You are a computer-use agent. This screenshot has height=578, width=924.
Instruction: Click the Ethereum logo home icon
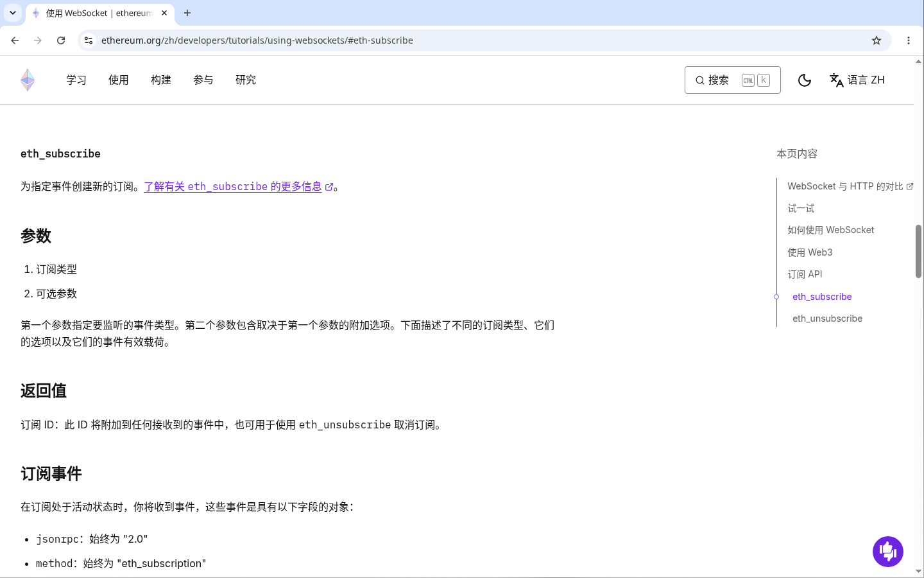28,80
